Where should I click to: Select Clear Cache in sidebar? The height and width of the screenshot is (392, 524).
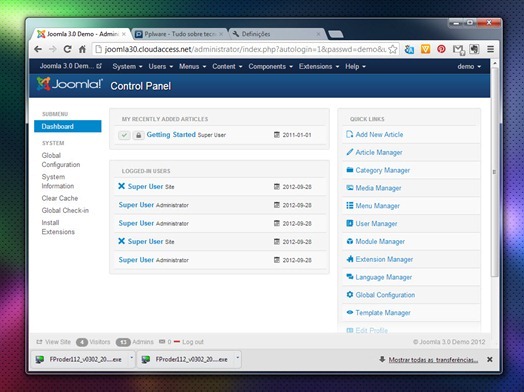coord(60,198)
